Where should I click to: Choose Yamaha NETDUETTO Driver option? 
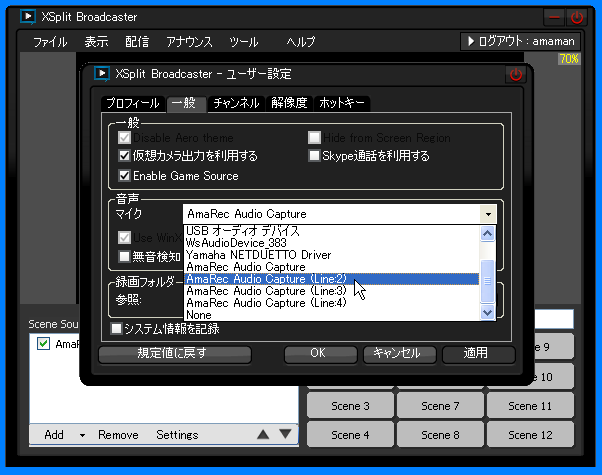[x=332, y=255]
